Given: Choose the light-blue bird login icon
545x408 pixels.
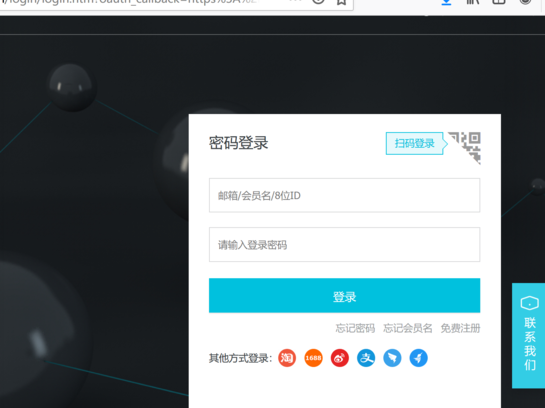Looking at the screenshot, I should (392, 358).
